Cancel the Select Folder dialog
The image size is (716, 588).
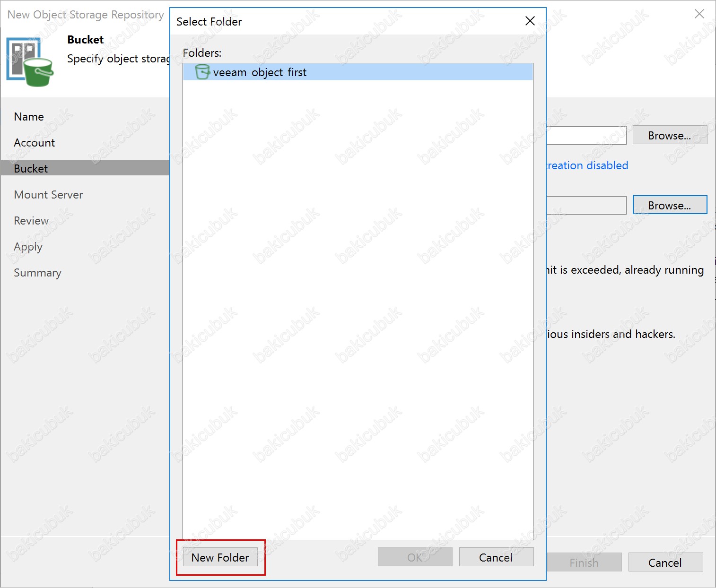(x=496, y=557)
